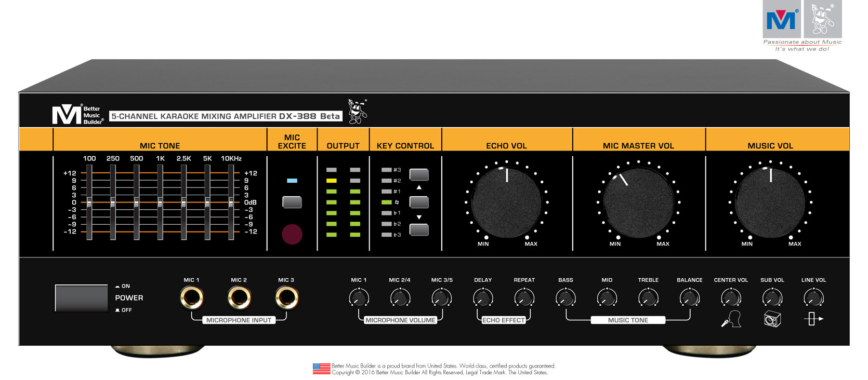Screen dimensions: 868x380
Task: Click the #3 sharp key indicator LED
Action: pos(386,170)
